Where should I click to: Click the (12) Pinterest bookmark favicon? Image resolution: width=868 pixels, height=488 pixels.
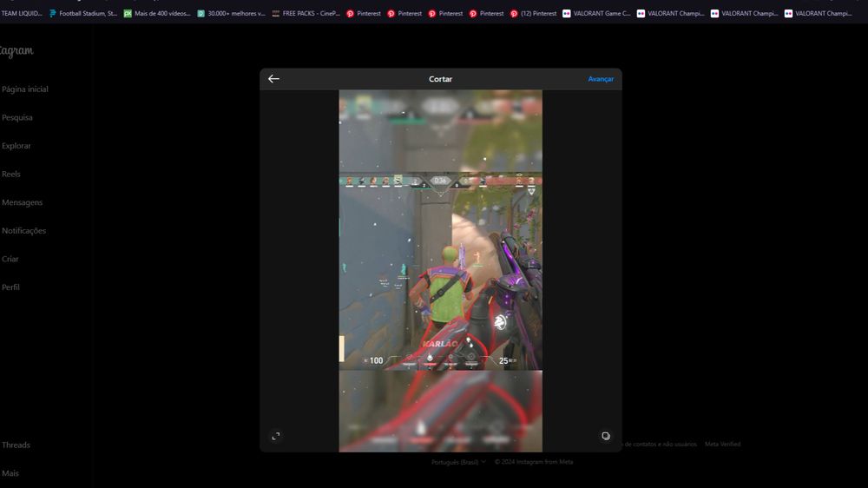click(x=514, y=13)
